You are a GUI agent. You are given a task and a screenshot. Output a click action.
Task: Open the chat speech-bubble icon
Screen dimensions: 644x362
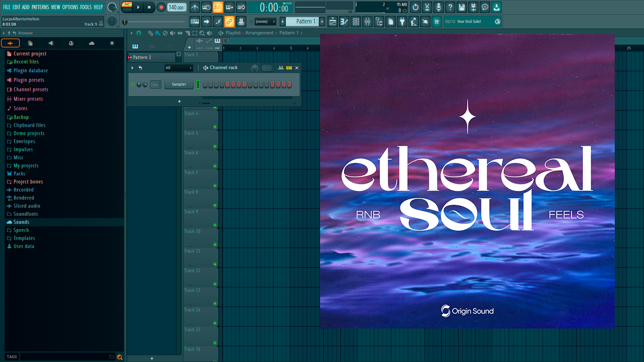click(485, 7)
